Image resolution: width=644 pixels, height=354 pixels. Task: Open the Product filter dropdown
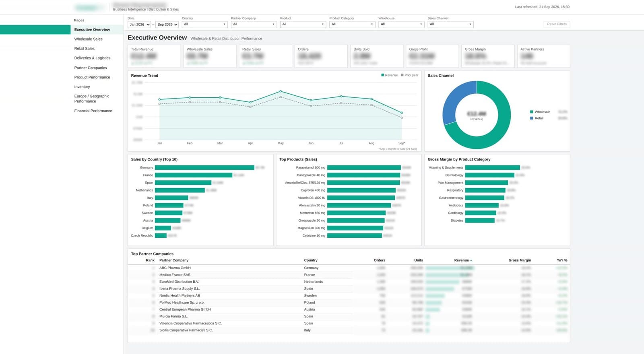[x=303, y=24]
